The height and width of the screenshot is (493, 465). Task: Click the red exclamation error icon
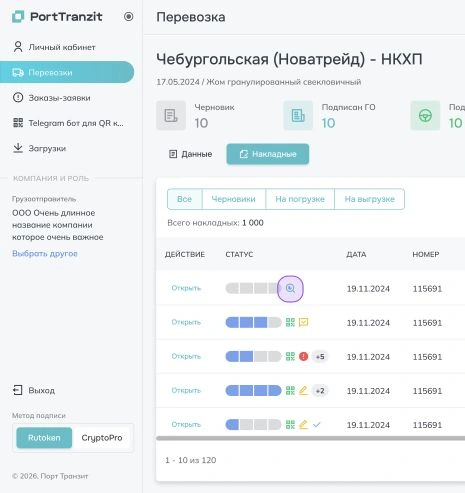click(303, 356)
